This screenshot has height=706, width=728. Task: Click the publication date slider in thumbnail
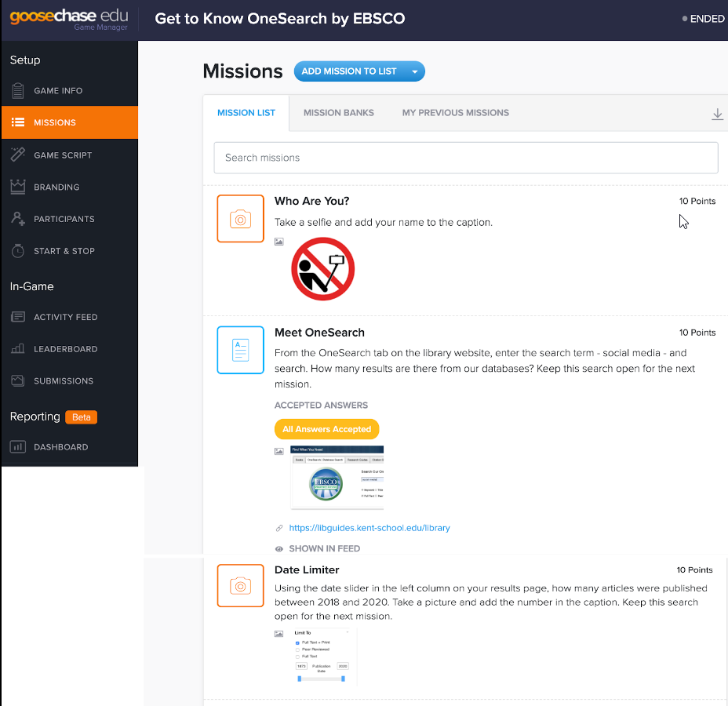tap(321, 679)
